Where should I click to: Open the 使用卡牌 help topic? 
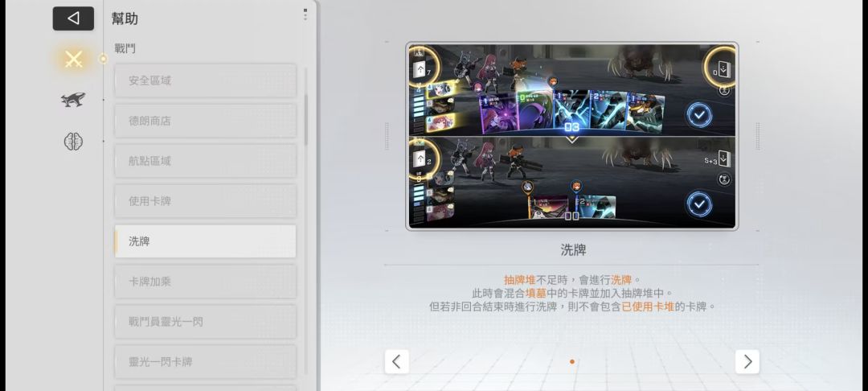tap(206, 201)
